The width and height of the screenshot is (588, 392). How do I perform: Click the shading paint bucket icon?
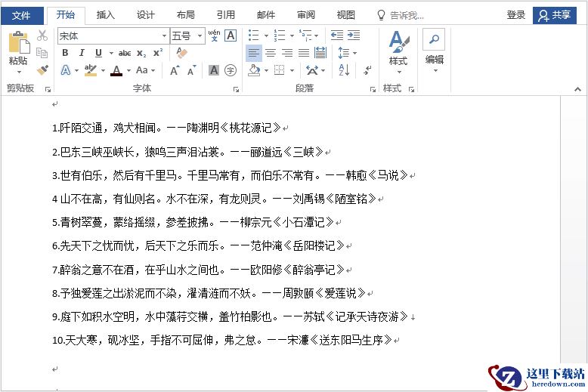coord(255,70)
